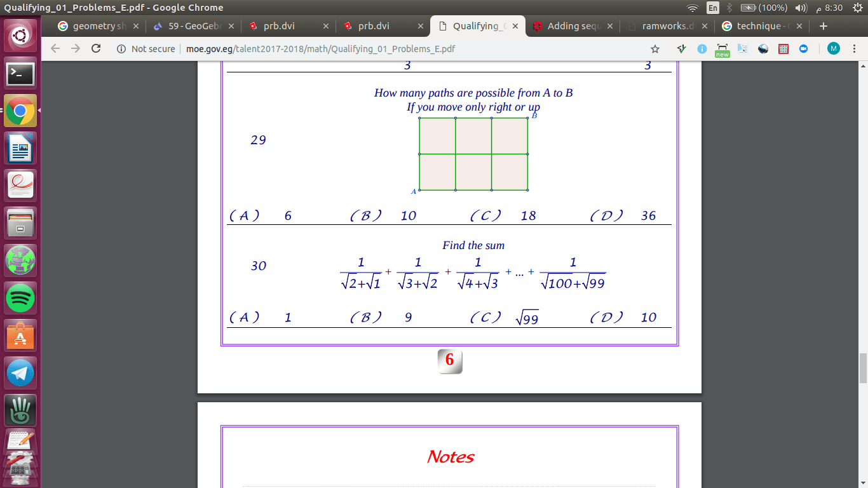
Task: Click the blue-black globe extension icon
Action: pyautogui.click(x=763, y=48)
